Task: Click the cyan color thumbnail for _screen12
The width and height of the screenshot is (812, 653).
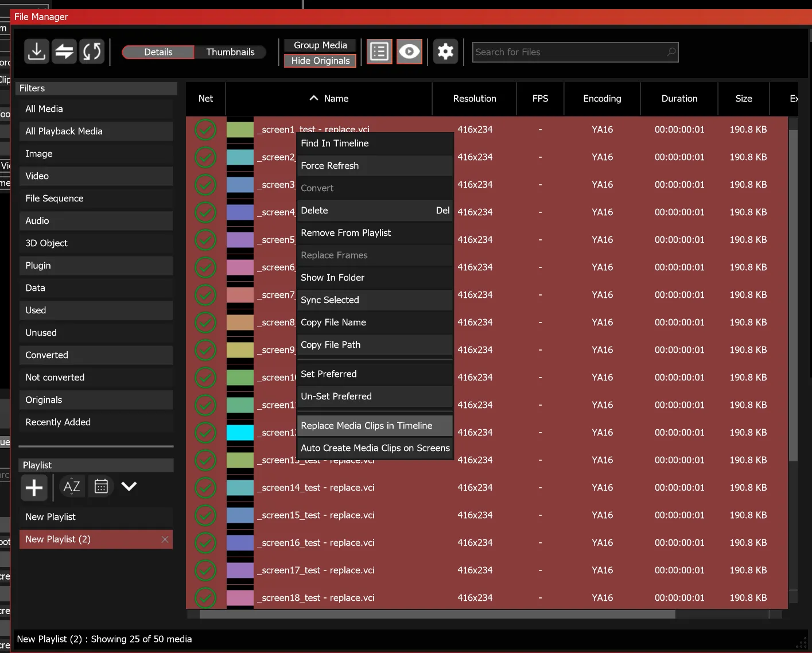Action: click(240, 433)
